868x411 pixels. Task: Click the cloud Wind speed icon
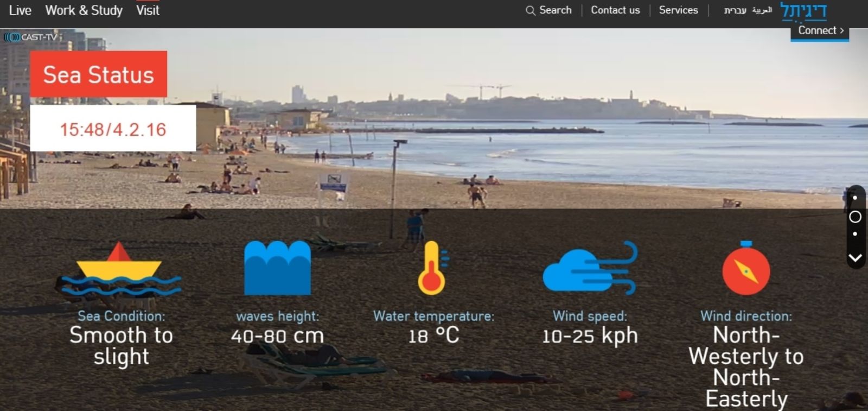point(590,268)
